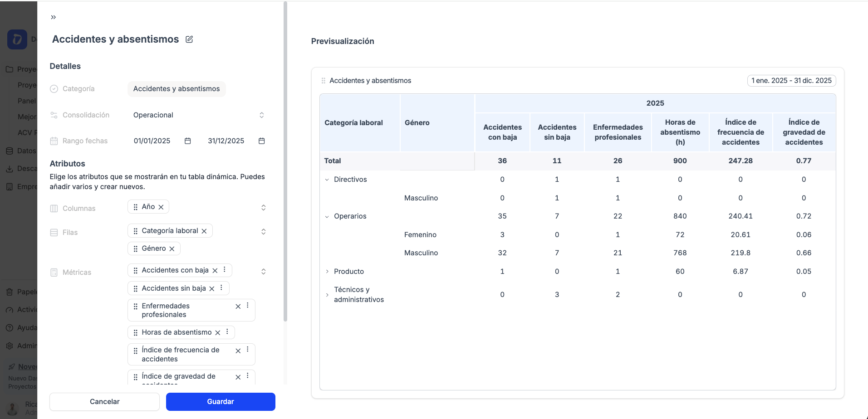Click Cancelar to discard changes
The image size is (868, 419).
pyautogui.click(x=104, y=401)
